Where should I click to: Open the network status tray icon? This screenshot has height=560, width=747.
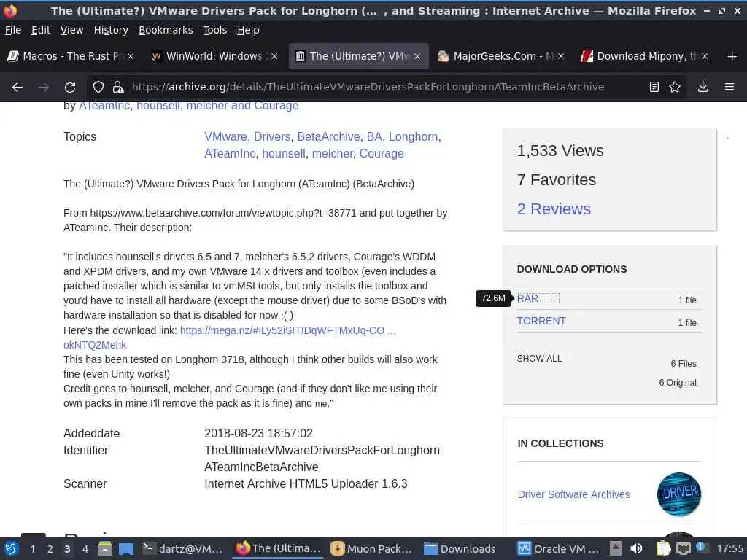[683, 548]
